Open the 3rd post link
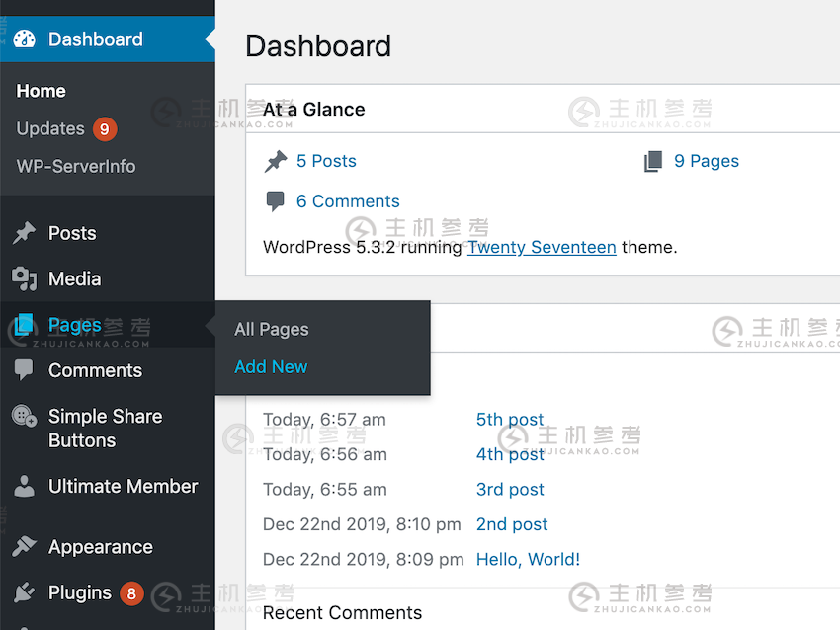The width and height of the screenshot is (840, 630). point(510,489)
